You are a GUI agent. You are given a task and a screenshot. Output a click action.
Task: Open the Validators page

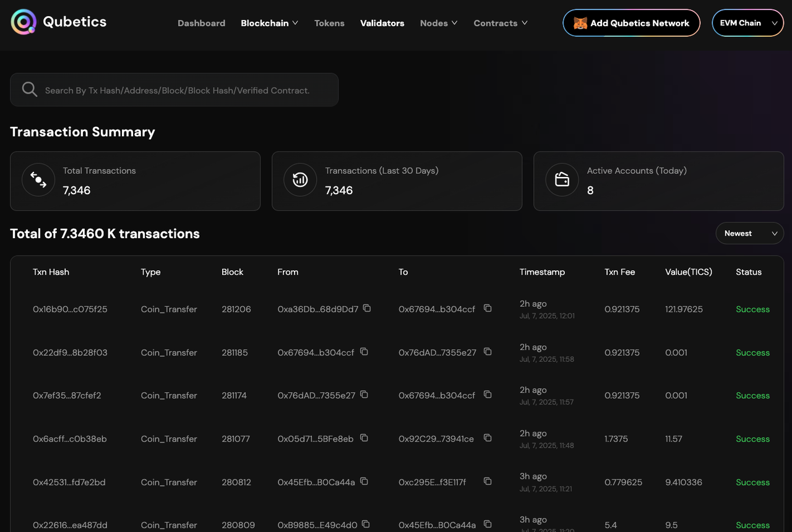pyautogui.click(x=382, y=23)
